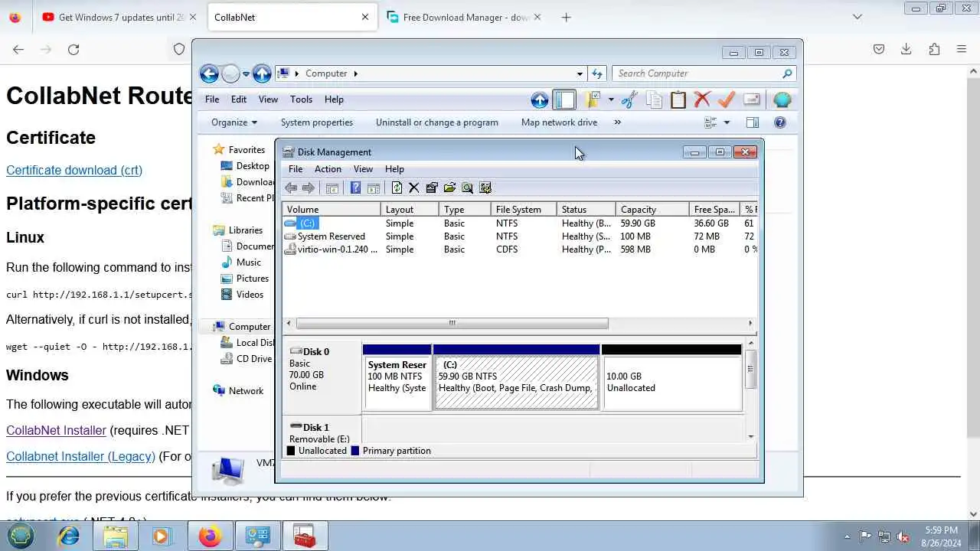Click the blue Up arrow in Explorer toolbar

pyautogui.click(x=540, y=99)
